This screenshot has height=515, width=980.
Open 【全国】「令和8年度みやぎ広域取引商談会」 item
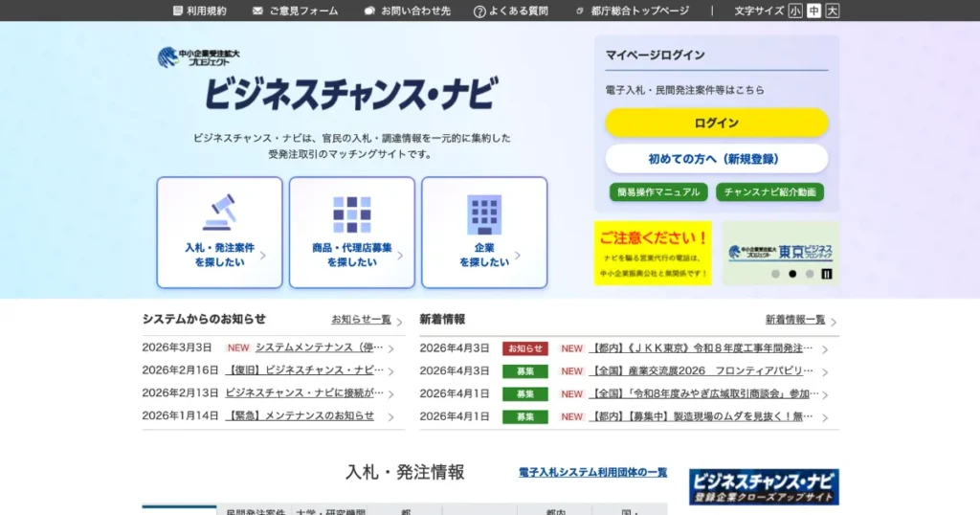(x=703, y=393)
